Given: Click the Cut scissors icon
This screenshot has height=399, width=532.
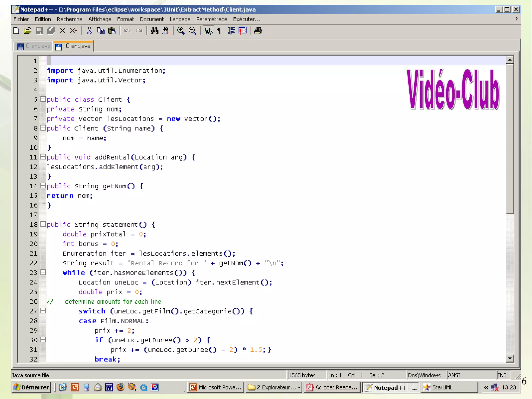Looking at the screenshot, I should click(89, 31).
